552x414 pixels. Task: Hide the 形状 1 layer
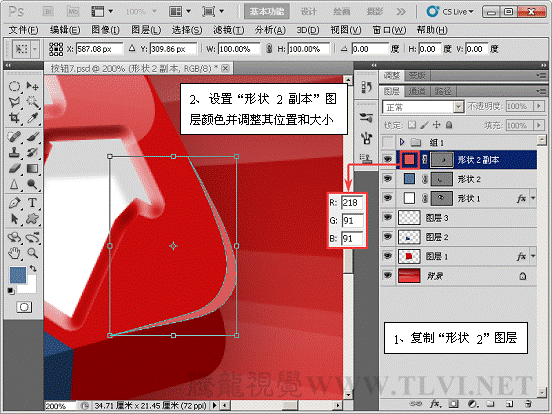388,198
